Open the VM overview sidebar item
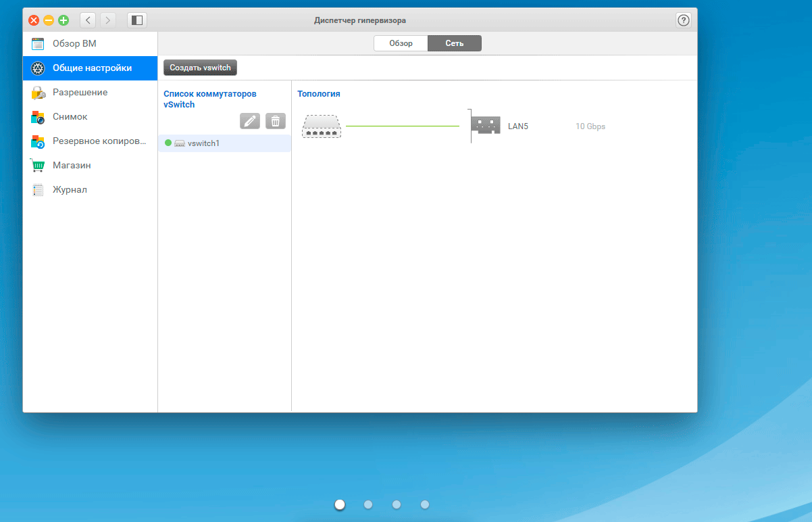Viewport: 812px width, 522px height. (90, 44)
